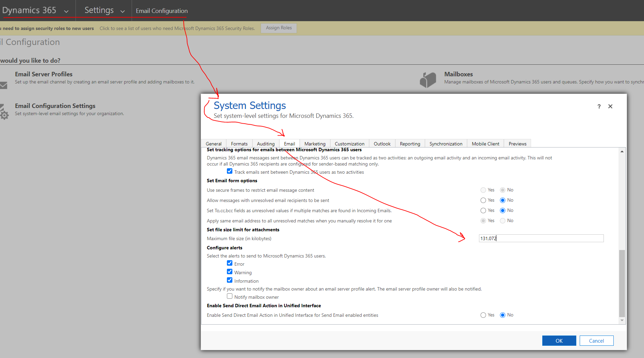Click the Cancel button
Screen dimensions: 644x358
(596, 341)
